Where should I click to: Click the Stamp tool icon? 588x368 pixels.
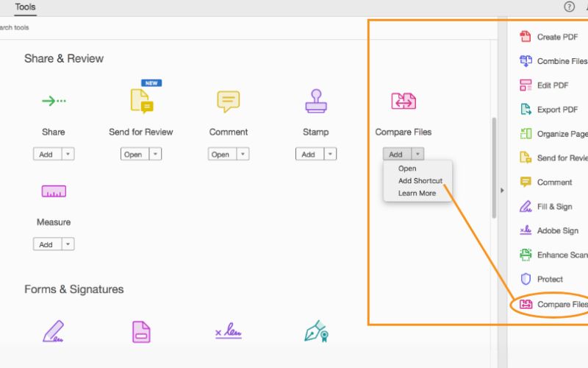pos(316,101)
